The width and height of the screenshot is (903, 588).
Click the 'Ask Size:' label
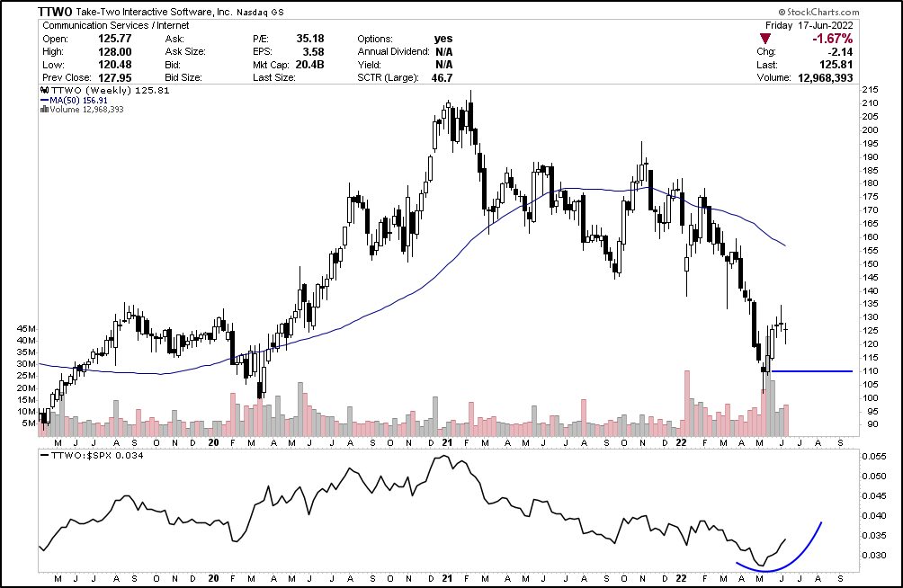tap(185, 52)
